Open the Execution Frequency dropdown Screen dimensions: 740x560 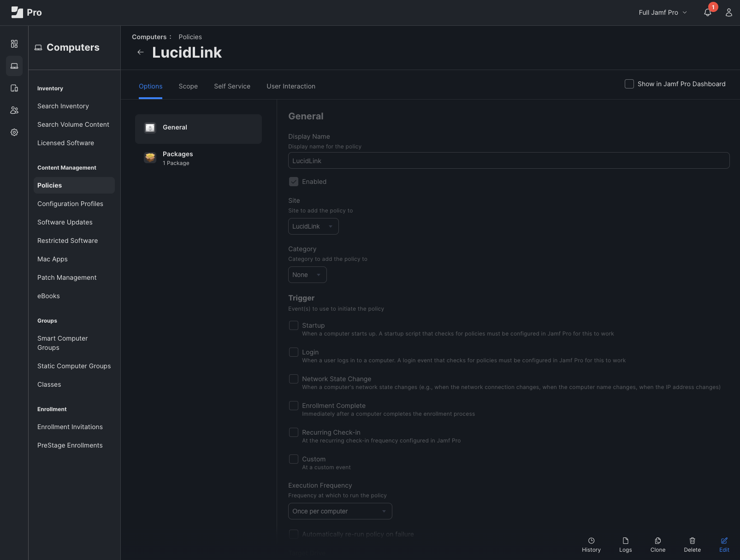point(340,511)
